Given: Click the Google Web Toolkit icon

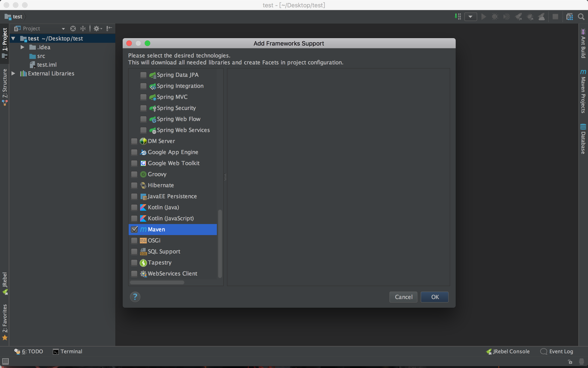Looking at the screenshot, I should pyautogui.click(x=143, y=163).
